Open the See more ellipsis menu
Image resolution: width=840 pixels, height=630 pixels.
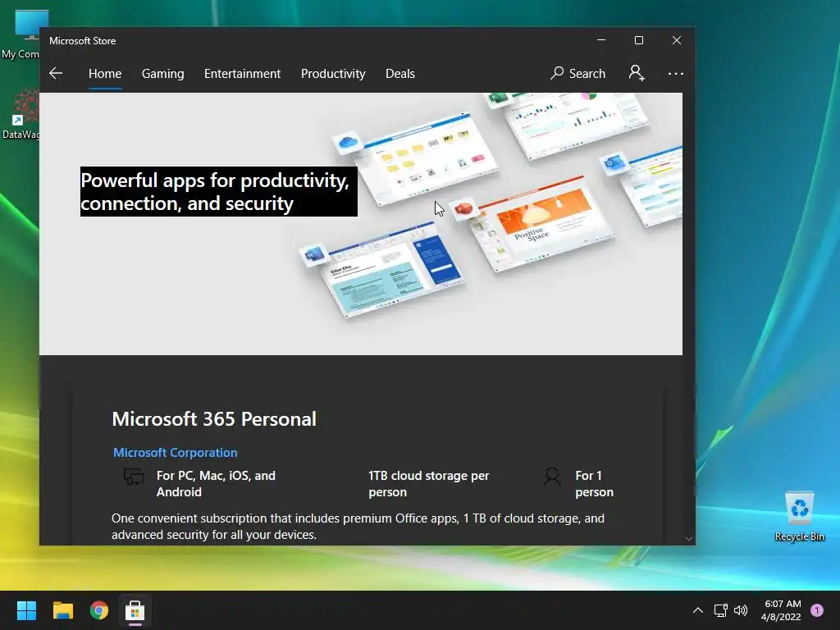point(676,73)
